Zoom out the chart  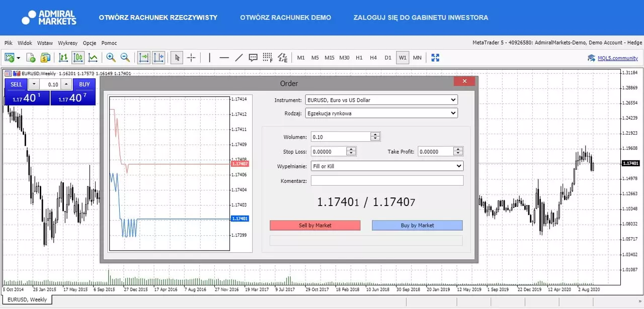click(125, 58)
